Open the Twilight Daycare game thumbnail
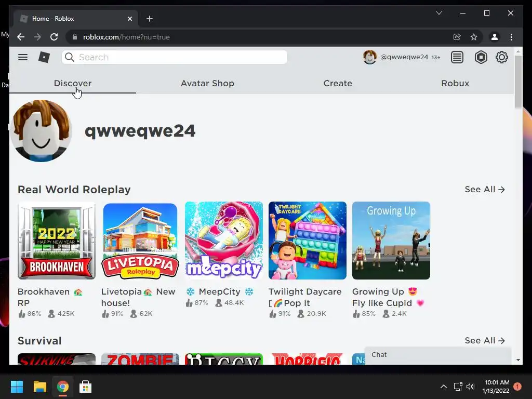 click(x=308, y=241)
